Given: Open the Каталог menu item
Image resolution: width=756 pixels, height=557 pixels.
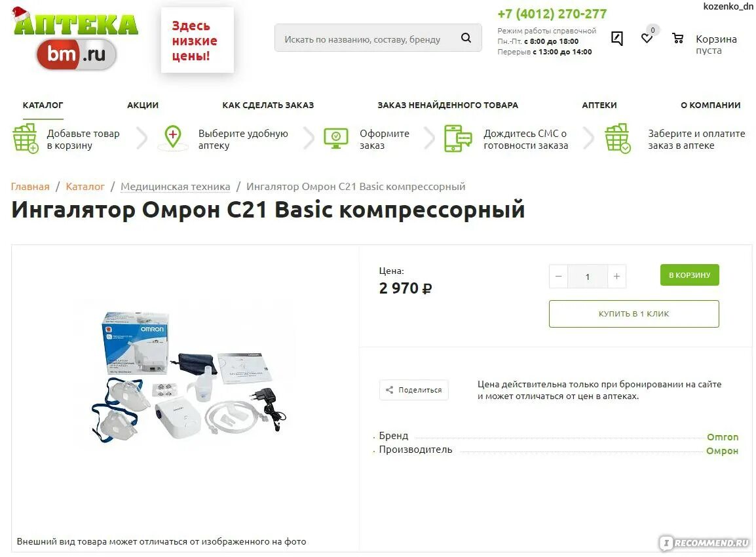Looking at the screenshot, I should click(43, 105).
